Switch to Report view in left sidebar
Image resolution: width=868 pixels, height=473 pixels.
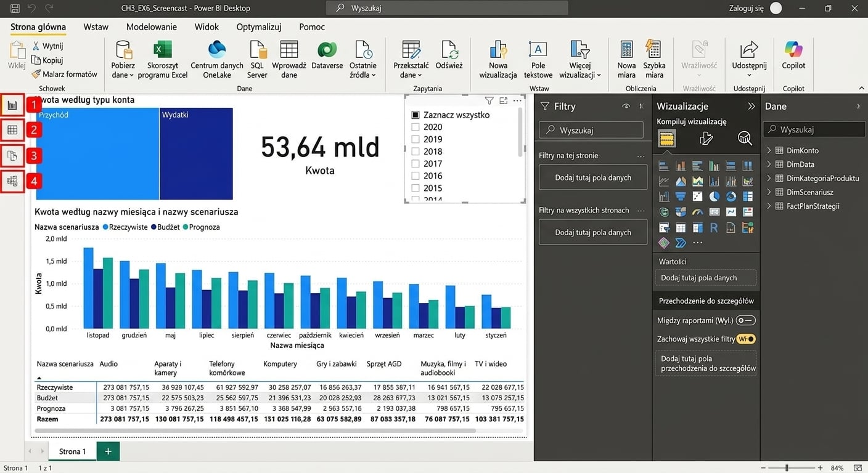[x=12, y=105]
